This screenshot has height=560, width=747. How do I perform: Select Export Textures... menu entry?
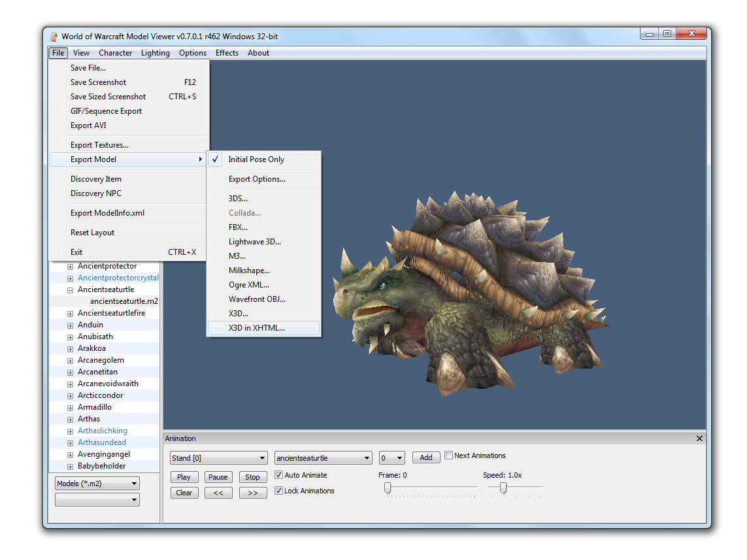(129, 145)
